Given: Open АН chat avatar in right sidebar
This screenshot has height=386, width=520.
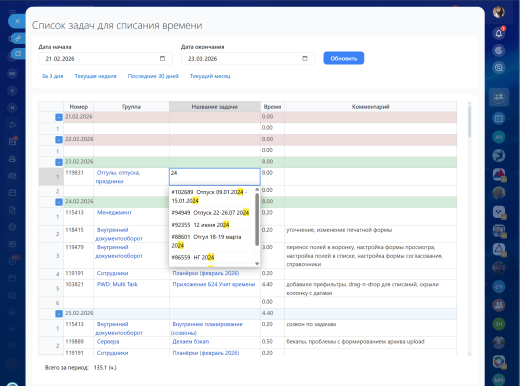Looking at the screenshot, I should (499, 137).
